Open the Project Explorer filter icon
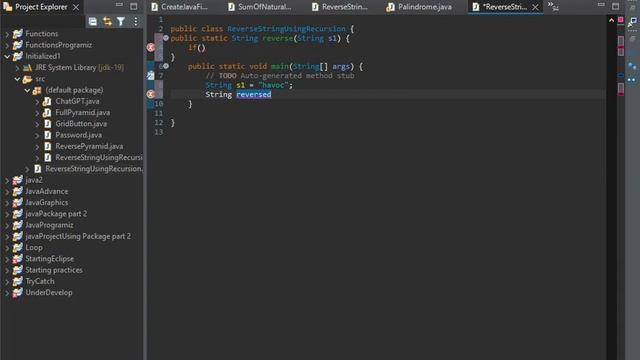 click(x=121, y=22)
